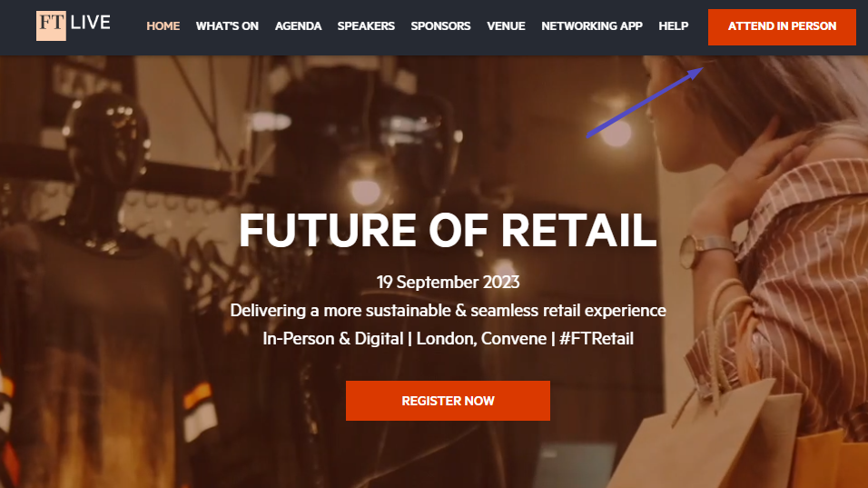
Task: Click the blue arrow annotation
Action: pyautogui.click(x=645, y=102)
